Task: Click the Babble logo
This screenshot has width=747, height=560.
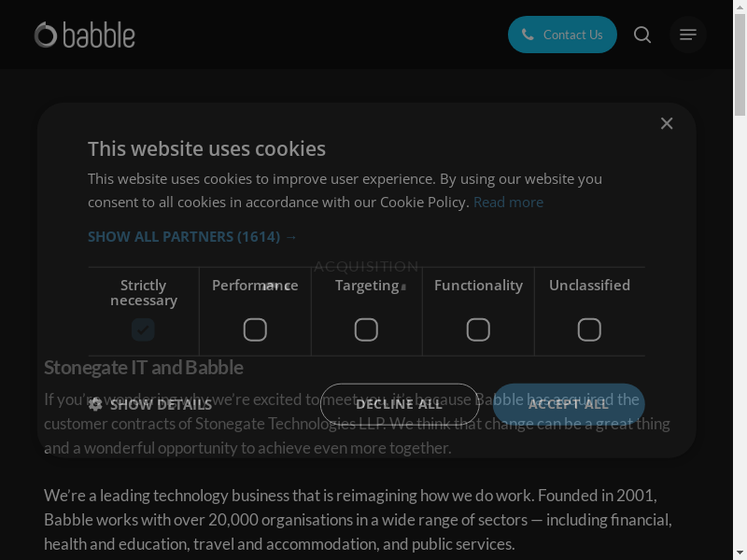Action: tap(85, 35)
